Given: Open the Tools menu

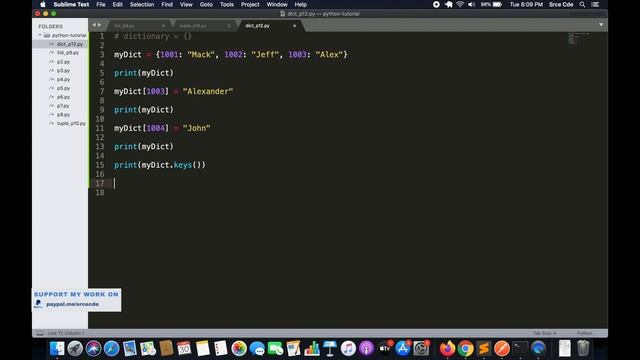Looking at the screenshot, I should coord(227,4).
